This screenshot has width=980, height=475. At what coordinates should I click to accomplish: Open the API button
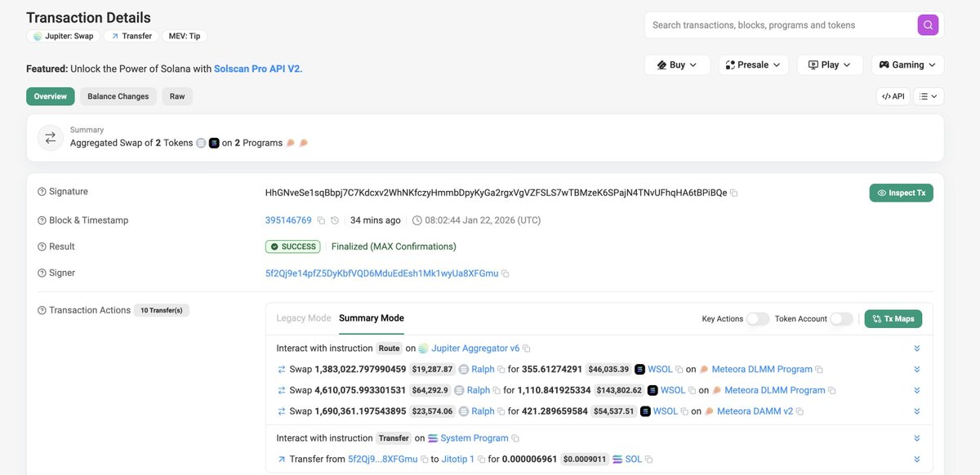[893, 96]
